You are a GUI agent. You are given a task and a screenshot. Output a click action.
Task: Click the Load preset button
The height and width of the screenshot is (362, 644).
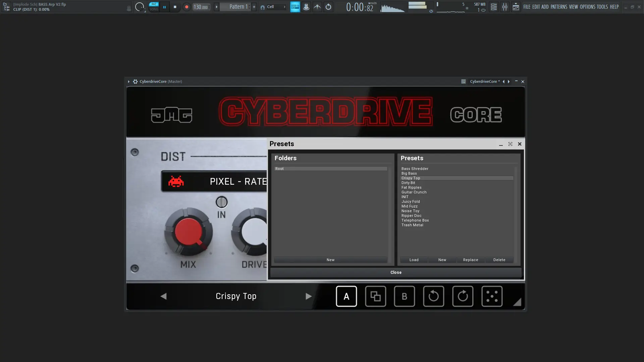(x=414, y=260)
